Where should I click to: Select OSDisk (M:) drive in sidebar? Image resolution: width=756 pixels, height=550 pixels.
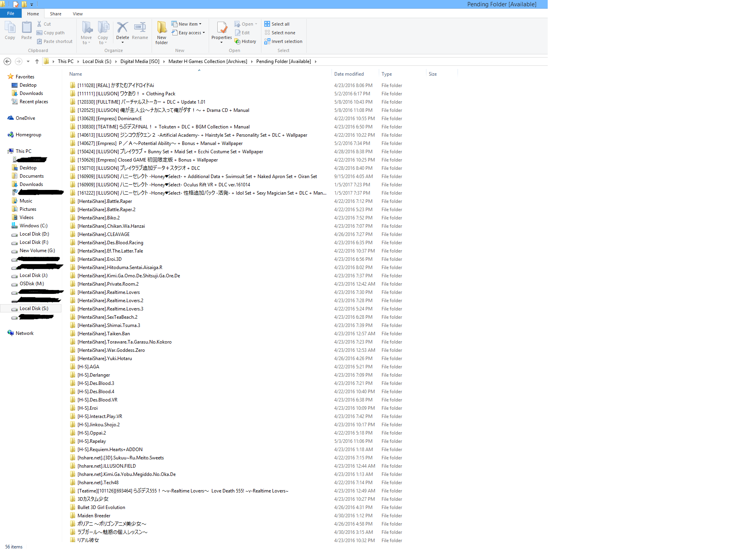click(32, 284)
